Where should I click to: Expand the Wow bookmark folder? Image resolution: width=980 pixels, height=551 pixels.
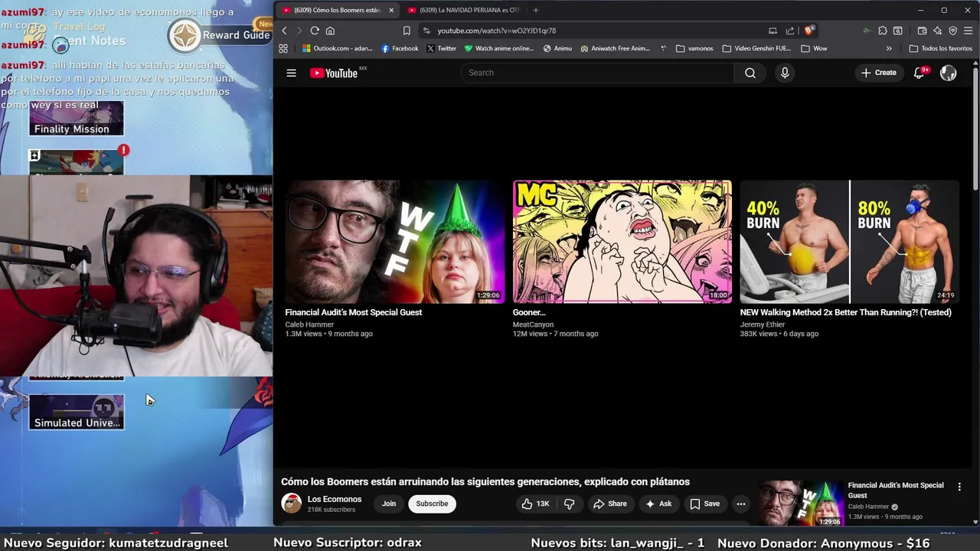click(x=814, y=48)
